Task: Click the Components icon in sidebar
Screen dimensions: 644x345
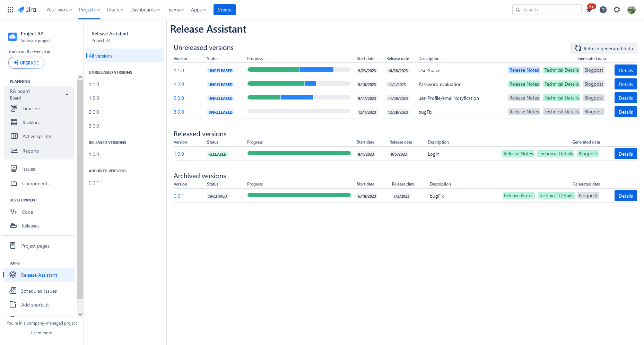Action: pyautogui.click(x=14, y=183)
